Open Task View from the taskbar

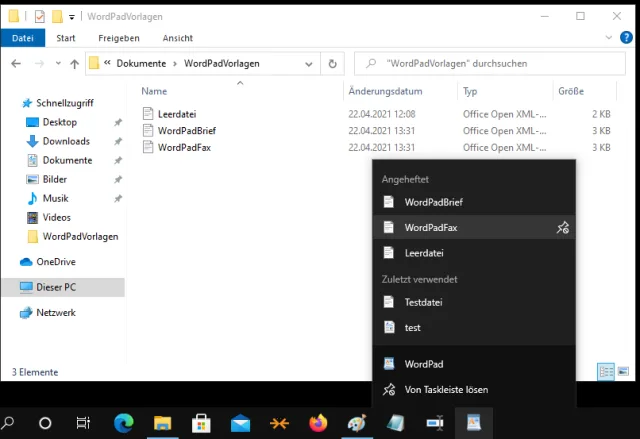click(x=84, y=423)
